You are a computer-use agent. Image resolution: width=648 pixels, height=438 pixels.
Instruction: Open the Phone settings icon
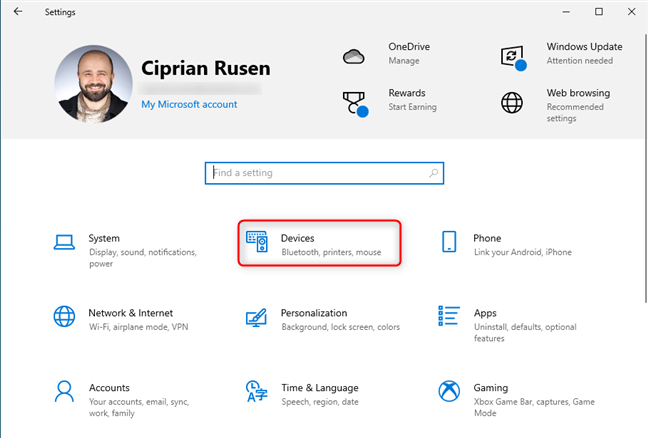point(449,243)
